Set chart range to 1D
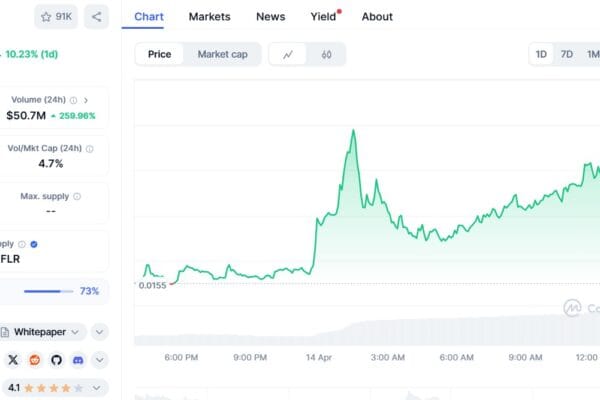Image resolution: width=600 pixels, height=400 pixels. click(x=541, y=54)
